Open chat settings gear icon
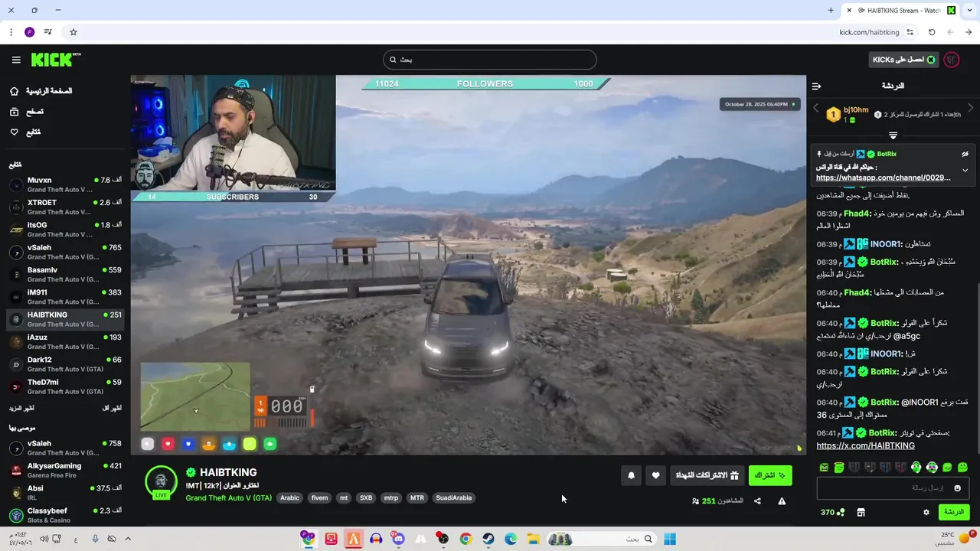Viewport: 980px width, 551px height. 926,512
